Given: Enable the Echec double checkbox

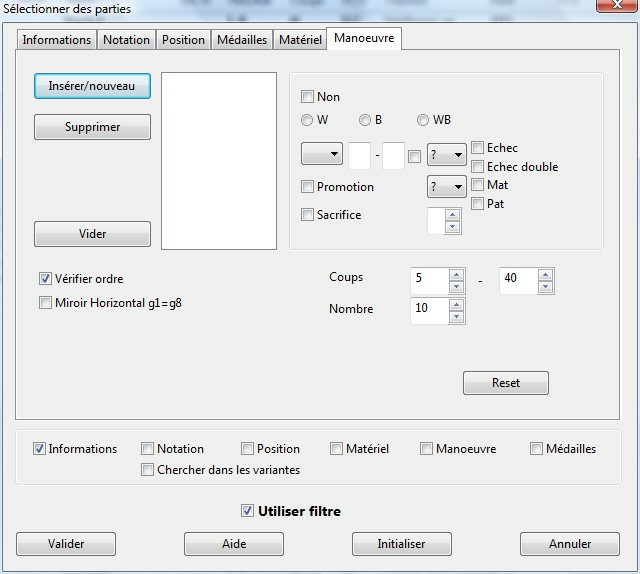Looking at the screenshot, I should [x=478, y=167].
